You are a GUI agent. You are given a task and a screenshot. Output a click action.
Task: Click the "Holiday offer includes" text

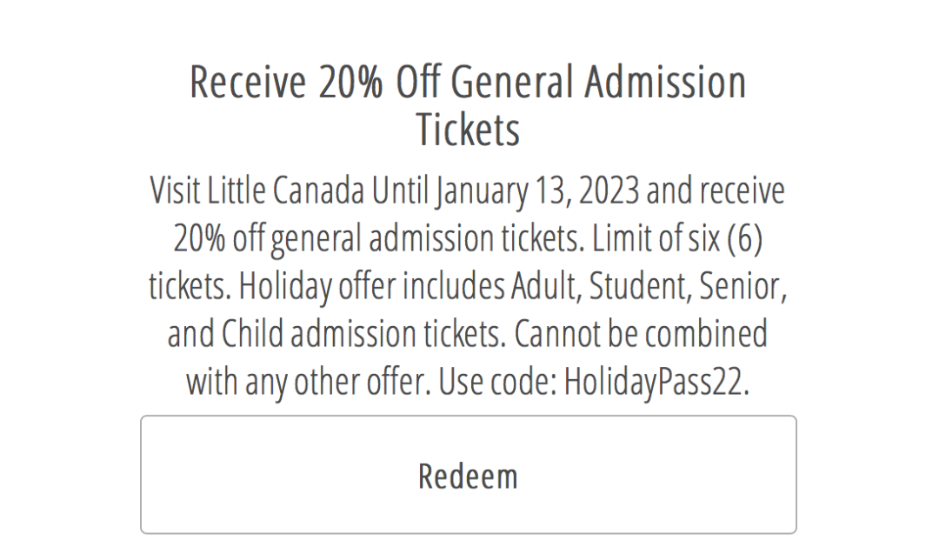pyautogui.click(x=372, y=286)
